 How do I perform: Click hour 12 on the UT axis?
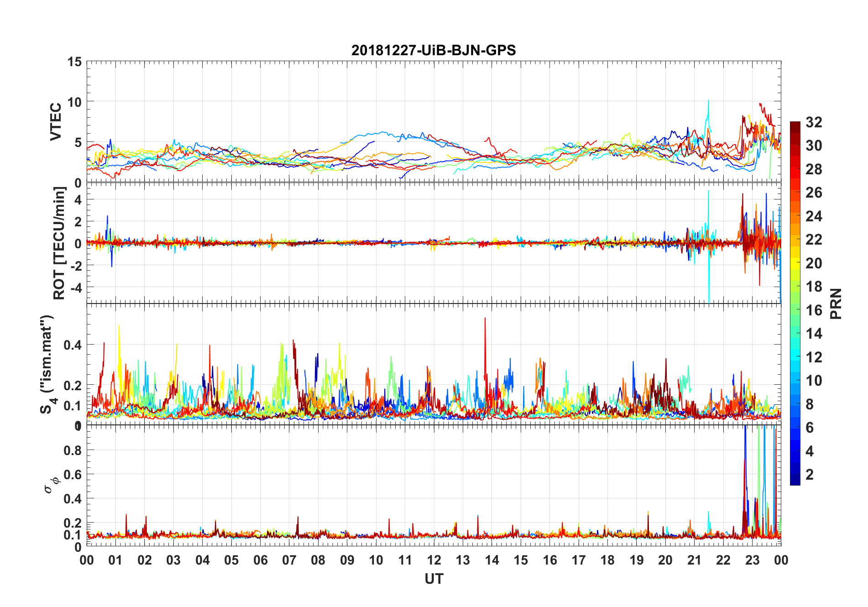click(x=434, y=560)
